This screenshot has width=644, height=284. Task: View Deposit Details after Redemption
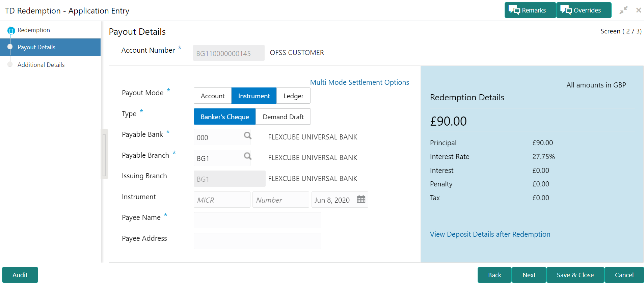point(490,234)
